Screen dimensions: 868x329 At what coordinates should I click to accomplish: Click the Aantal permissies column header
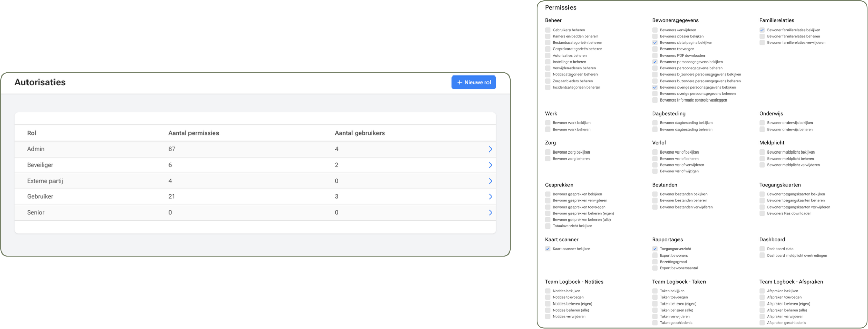(x=194, y=133)
